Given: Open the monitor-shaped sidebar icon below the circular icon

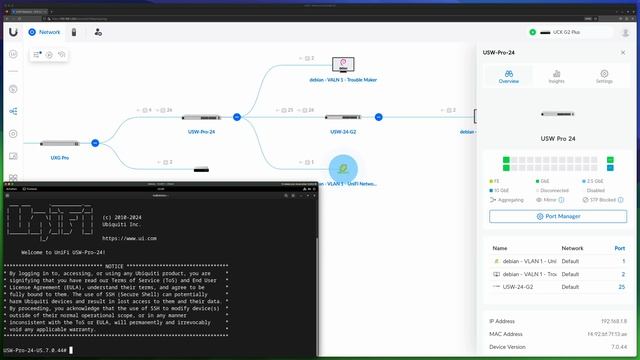Looking at the screenshot, I should 13,156.
